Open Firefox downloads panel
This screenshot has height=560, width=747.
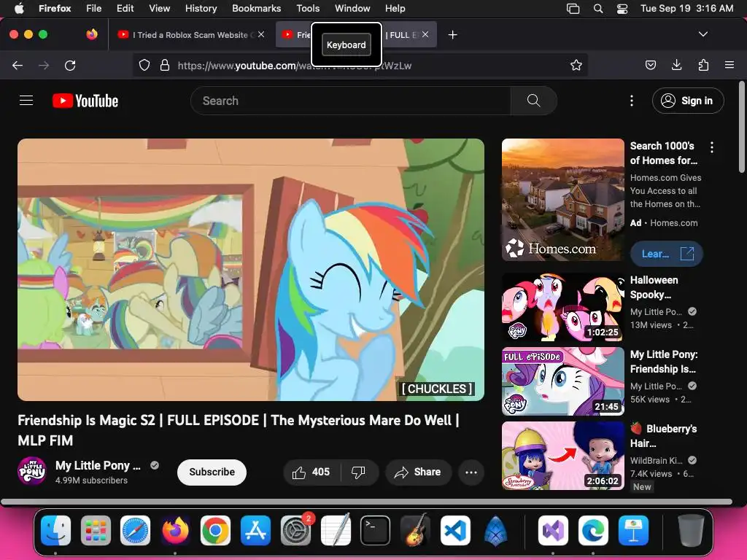click(676, 65)
